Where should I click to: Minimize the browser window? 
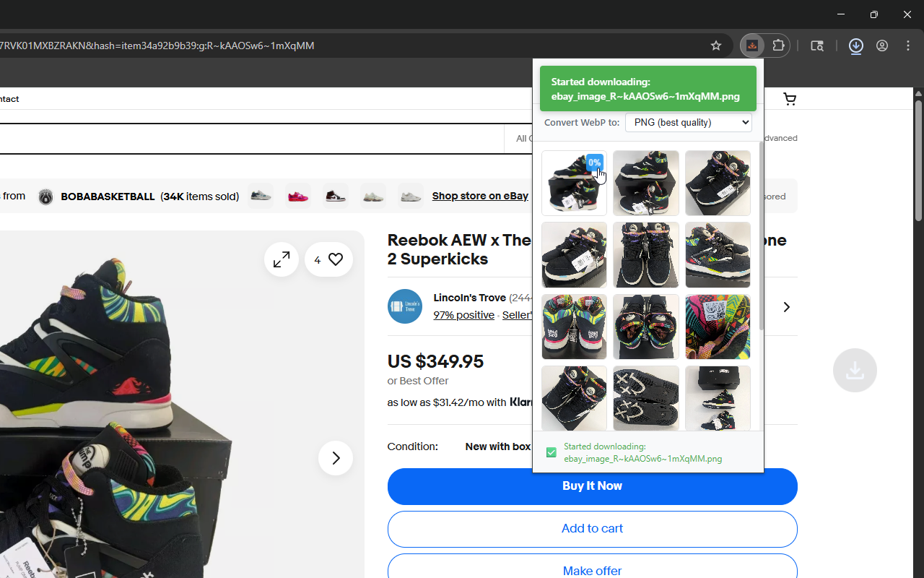(x=841, y=14)
